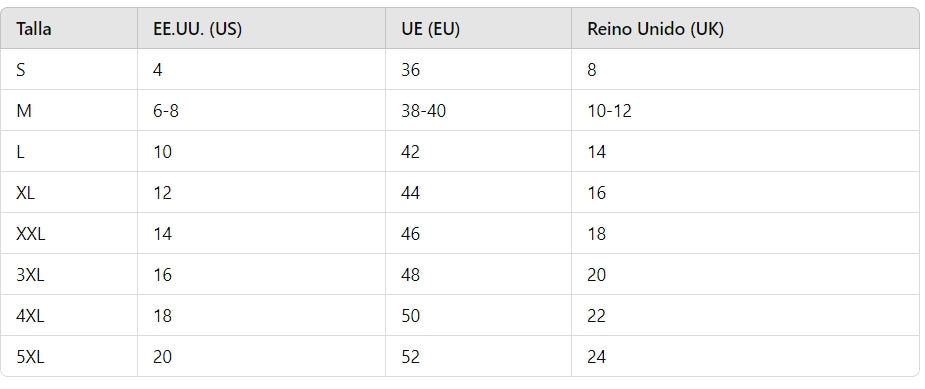The image size is (925, 389).
Task: Select the EE.UU. (US) column header
Action: pyautogui.click(x=261, y=28)
